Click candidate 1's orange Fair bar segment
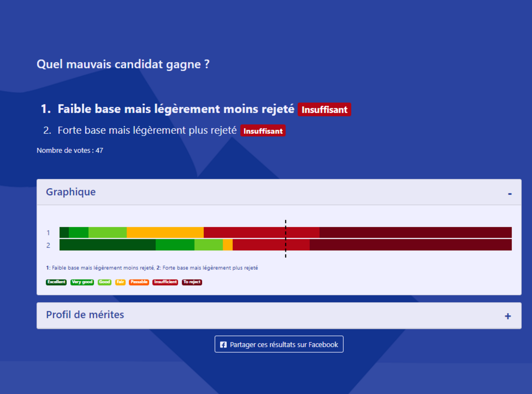 coord(165,232)
